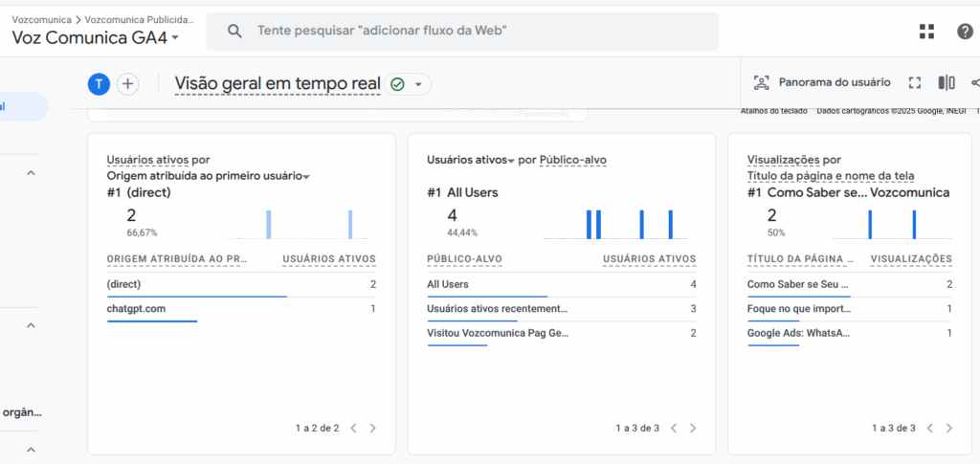Open the Google apps grid icon
The image size is (980, 464).
[926, 32]
